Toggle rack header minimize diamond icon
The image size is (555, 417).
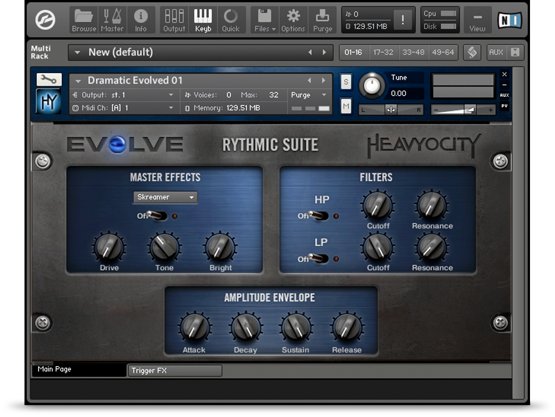[x=472, y=53]
